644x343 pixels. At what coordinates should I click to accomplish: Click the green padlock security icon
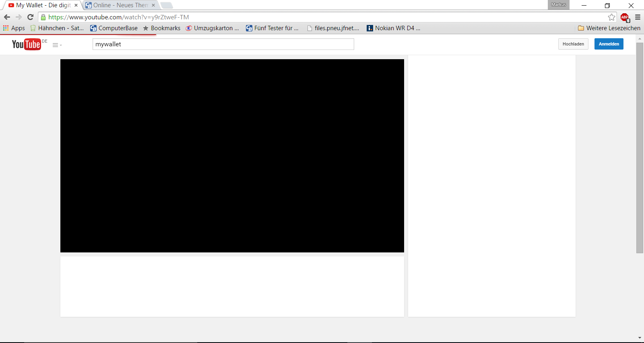pyautogui.click(x=43, y=17)
